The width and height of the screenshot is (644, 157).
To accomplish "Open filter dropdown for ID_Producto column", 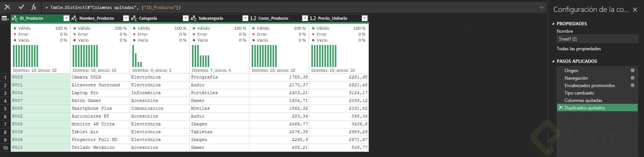I will (66, 18).
